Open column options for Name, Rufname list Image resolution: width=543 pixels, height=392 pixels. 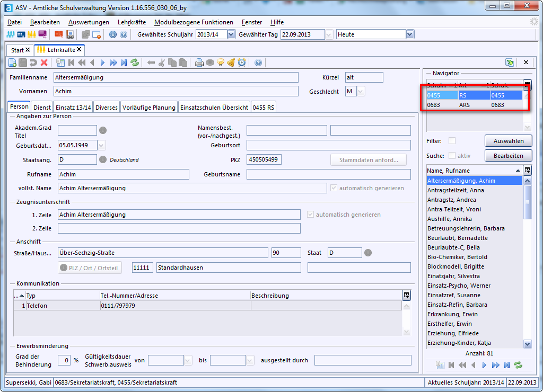528,170
